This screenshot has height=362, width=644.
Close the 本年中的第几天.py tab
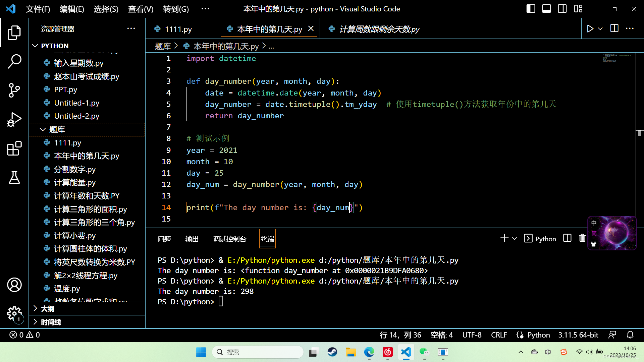coord(311,28)
